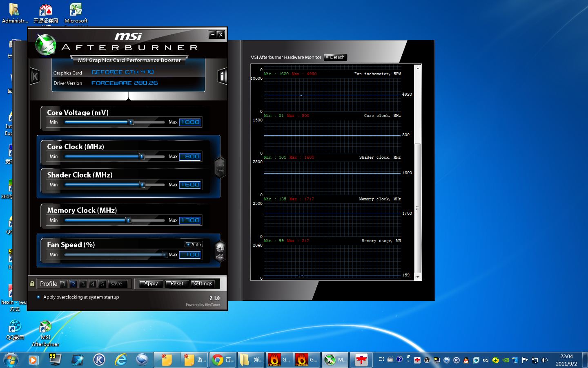
Task: Open the pinned media player taskbar icon
Action: [33, 360]
